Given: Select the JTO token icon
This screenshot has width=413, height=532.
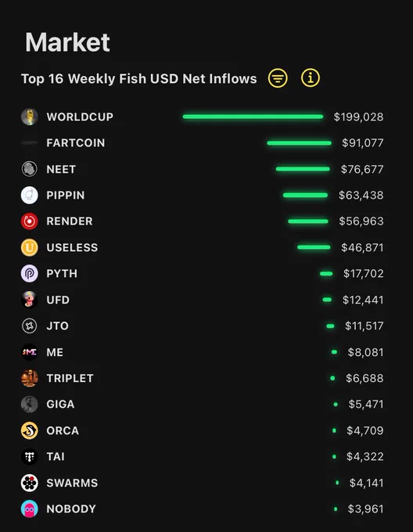Looking at the screenshot, I should 30,326.
